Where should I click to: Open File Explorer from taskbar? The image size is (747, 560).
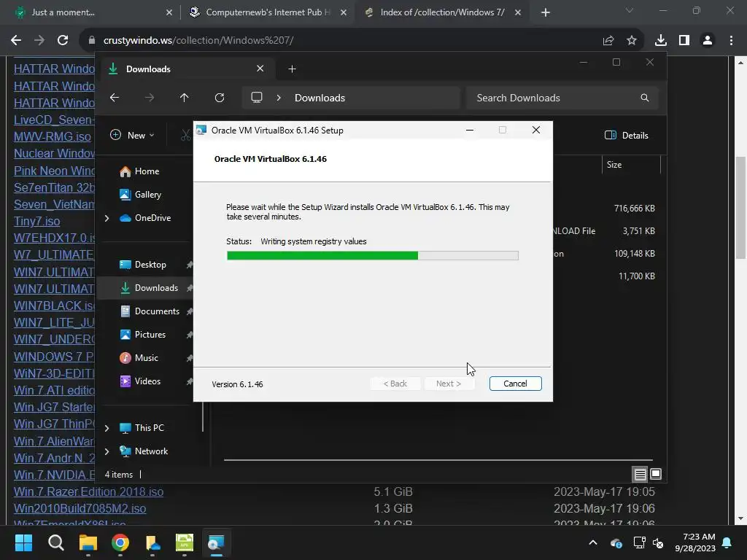(88, 542)
